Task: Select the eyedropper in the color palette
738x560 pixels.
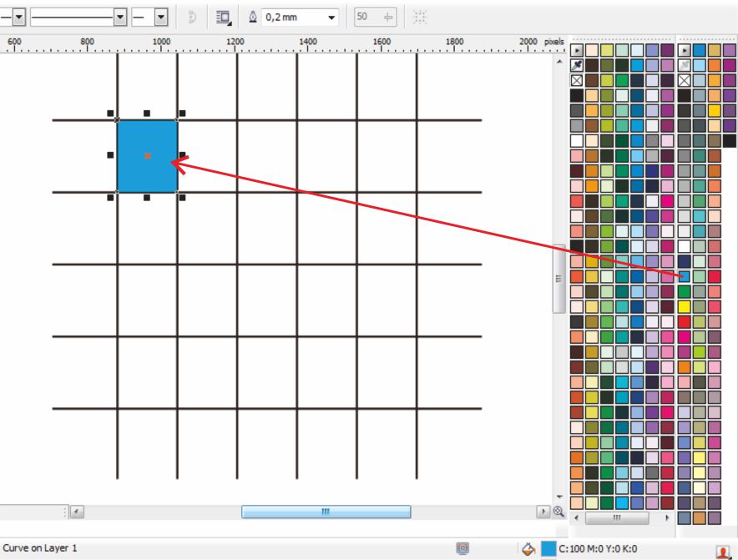Action: 577,66
